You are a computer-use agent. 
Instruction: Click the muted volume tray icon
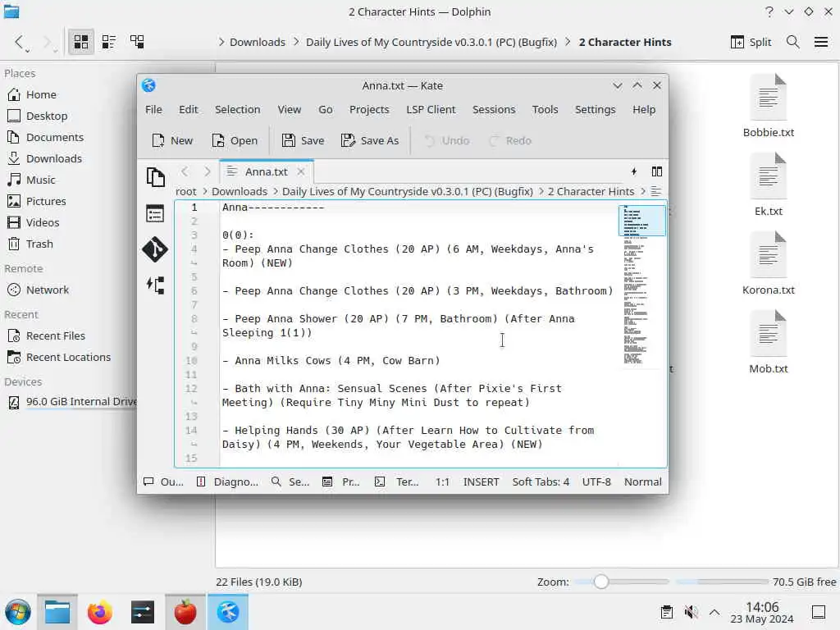pyautogui.click(x=691, y=612)
